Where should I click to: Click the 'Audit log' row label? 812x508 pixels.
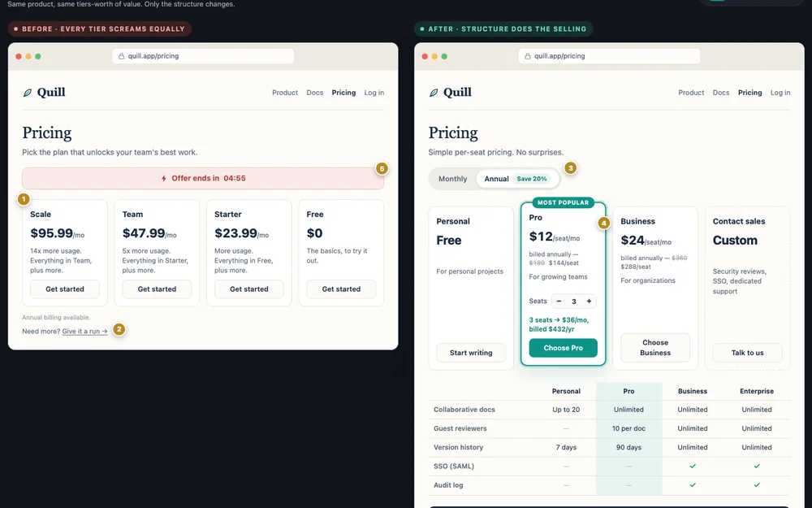(x=448, y=485)
